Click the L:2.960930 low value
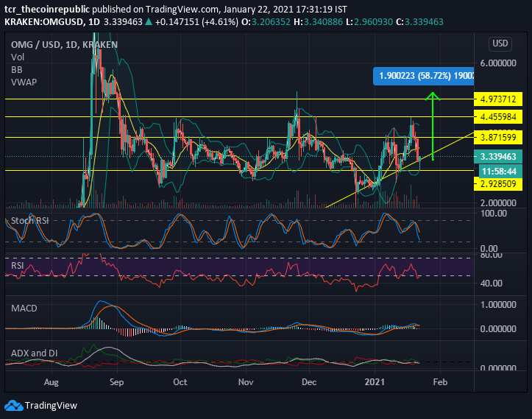 [x=369, y=22]
